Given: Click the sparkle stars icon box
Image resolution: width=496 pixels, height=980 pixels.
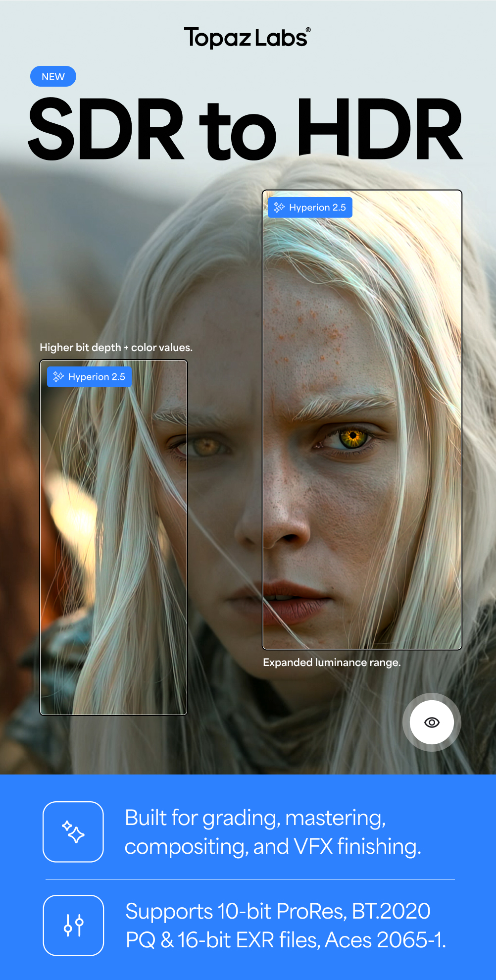Looking at the screenshot, I should tap(73, 832).
